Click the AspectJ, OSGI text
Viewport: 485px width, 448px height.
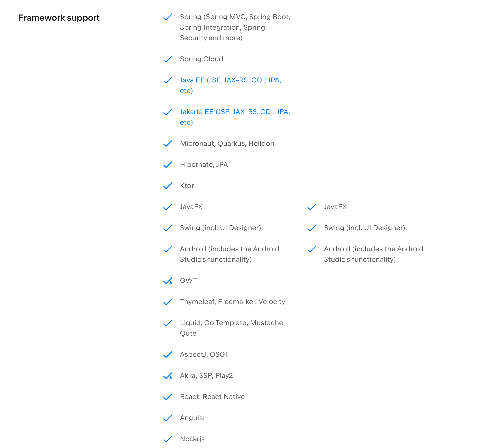[203, 355]
